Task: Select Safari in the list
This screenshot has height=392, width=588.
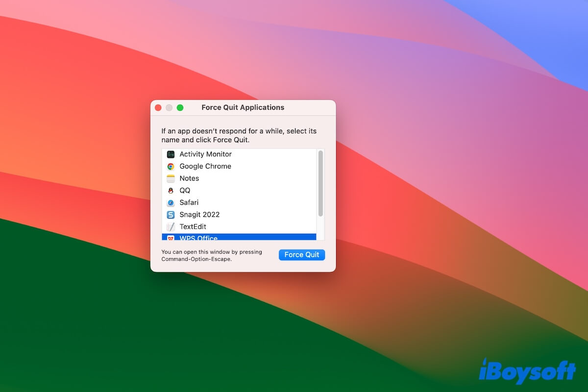Action: [x=190, y=202]
